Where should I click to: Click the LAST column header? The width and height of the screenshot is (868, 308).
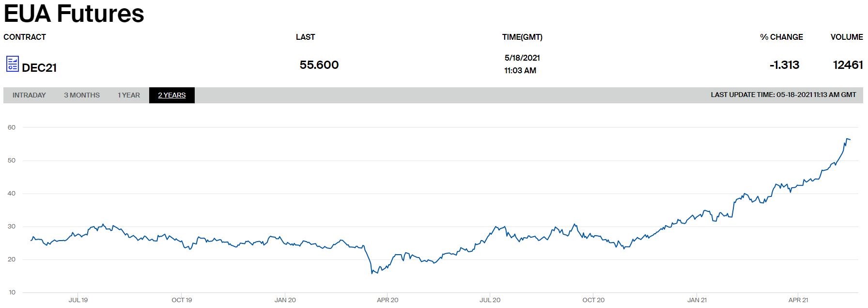pyautogui.click(x=305, y=37)
